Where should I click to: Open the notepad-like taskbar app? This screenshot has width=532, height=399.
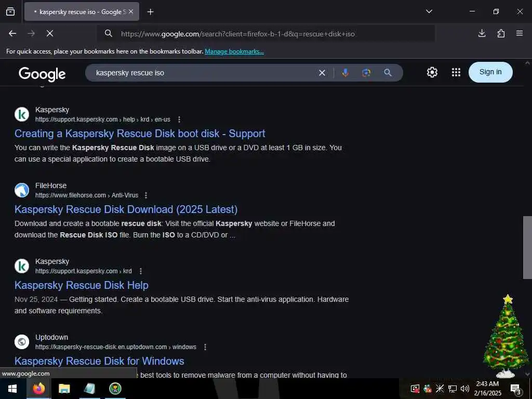pyautogui.click(x=89, y=389)
